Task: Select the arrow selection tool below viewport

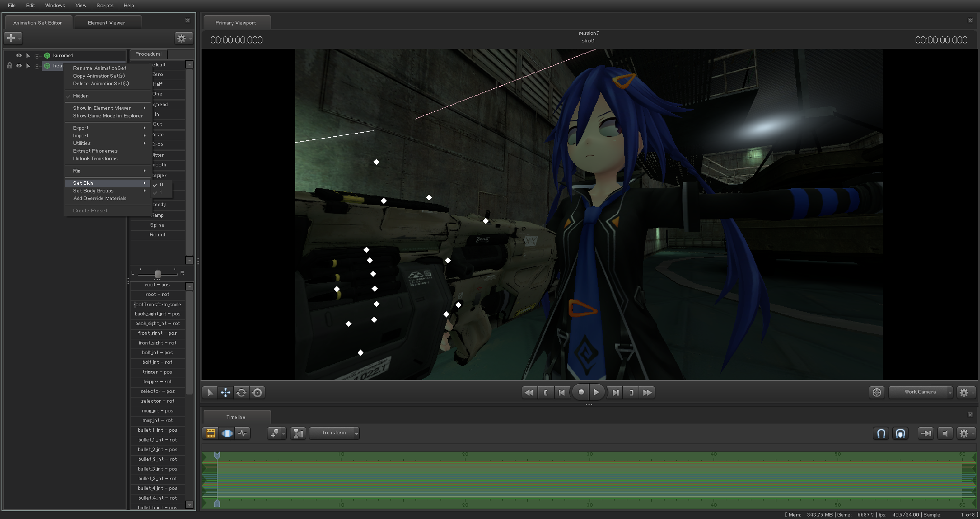Action: (x=210, y=392)
